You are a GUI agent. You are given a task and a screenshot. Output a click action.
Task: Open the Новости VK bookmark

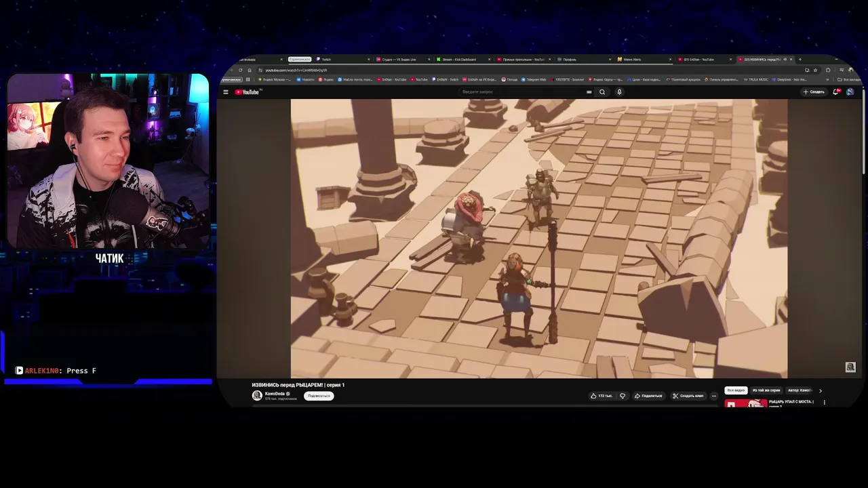(x=305, y=79)
